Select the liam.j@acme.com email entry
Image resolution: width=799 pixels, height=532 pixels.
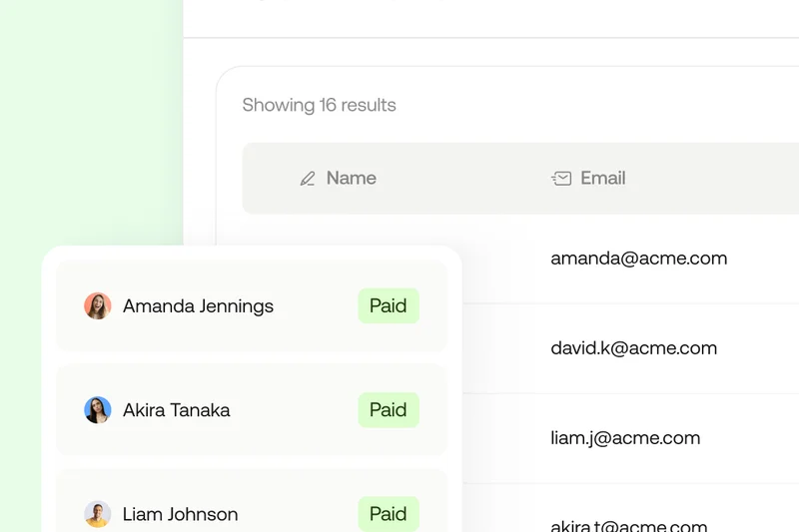click(626, 438)
